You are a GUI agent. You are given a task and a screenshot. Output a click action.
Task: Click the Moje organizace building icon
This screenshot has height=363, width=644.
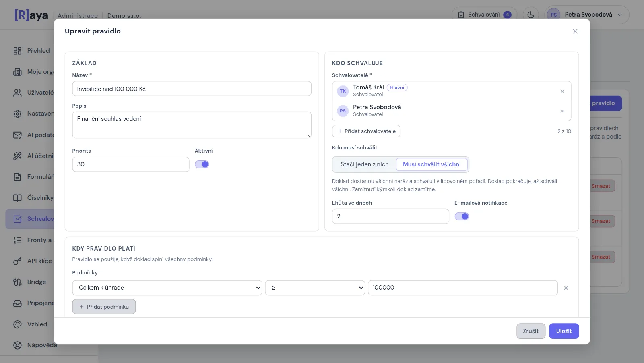point(17,72)
